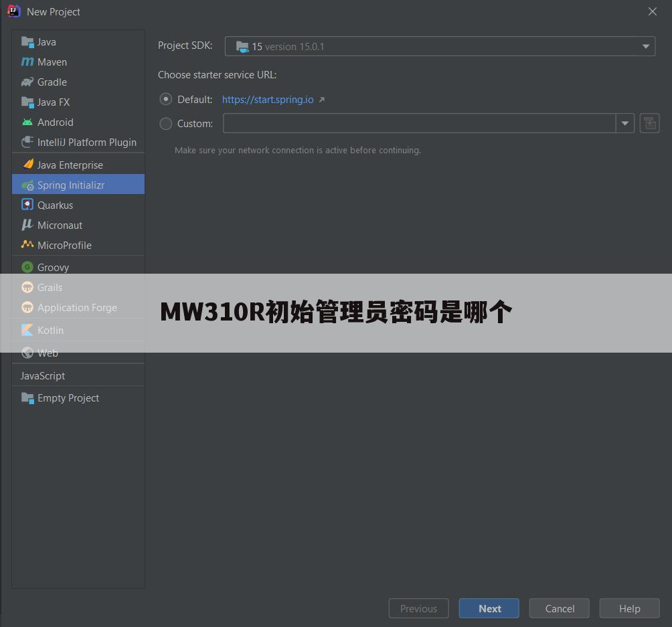The image size is (672, 627).
Task: Select Spring Initializr list item
Action: pos(78,185)
